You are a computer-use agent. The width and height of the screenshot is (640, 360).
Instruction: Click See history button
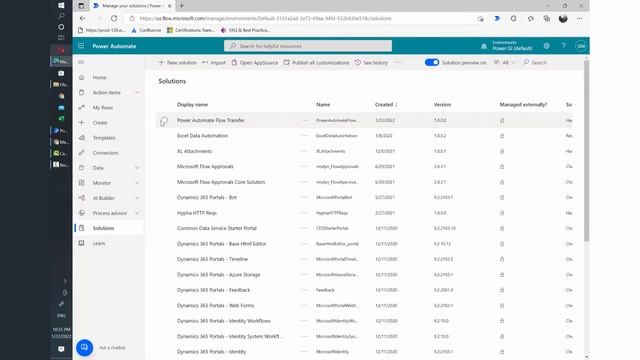coord(371,62)
